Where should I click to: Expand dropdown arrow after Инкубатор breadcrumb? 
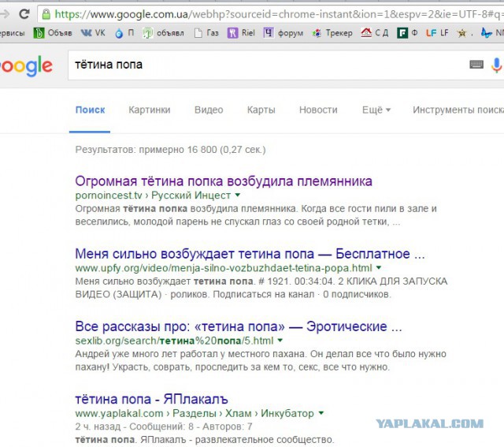(321, 413)
